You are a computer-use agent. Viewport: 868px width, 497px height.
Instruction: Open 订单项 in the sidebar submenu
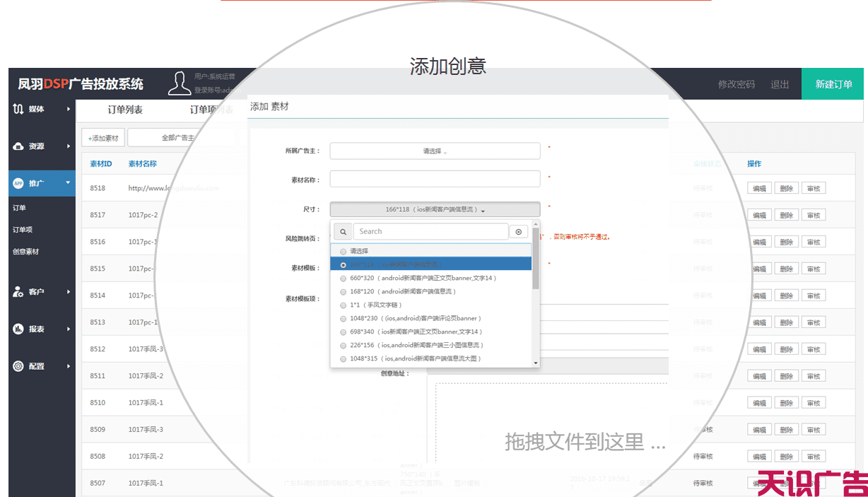tap(23, 230)
